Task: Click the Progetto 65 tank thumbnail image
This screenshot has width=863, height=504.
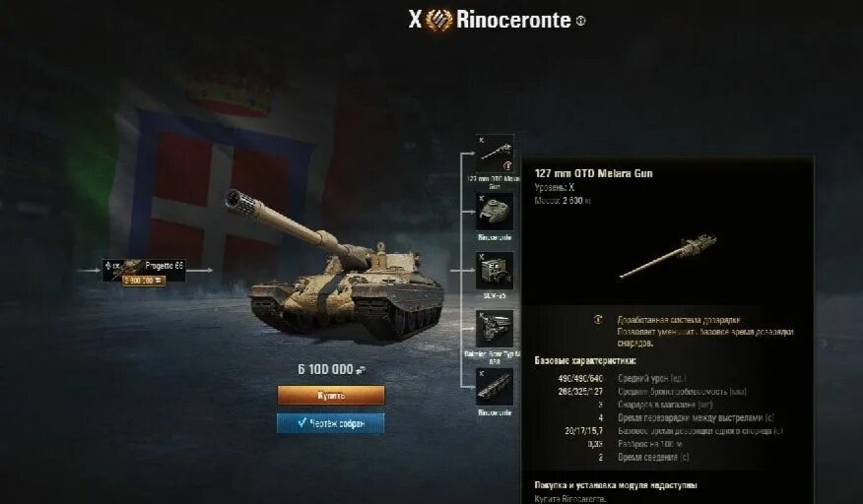Action: [131, 268]
